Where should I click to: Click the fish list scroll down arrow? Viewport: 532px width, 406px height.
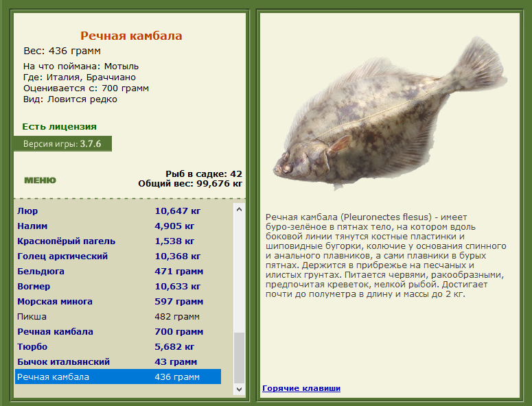(x=239, y=389)
